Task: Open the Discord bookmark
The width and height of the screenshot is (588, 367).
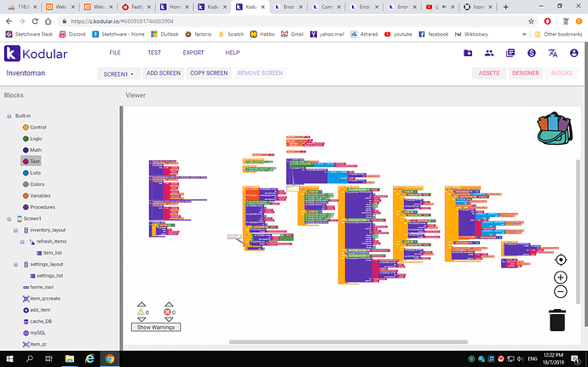Action: 72,34
